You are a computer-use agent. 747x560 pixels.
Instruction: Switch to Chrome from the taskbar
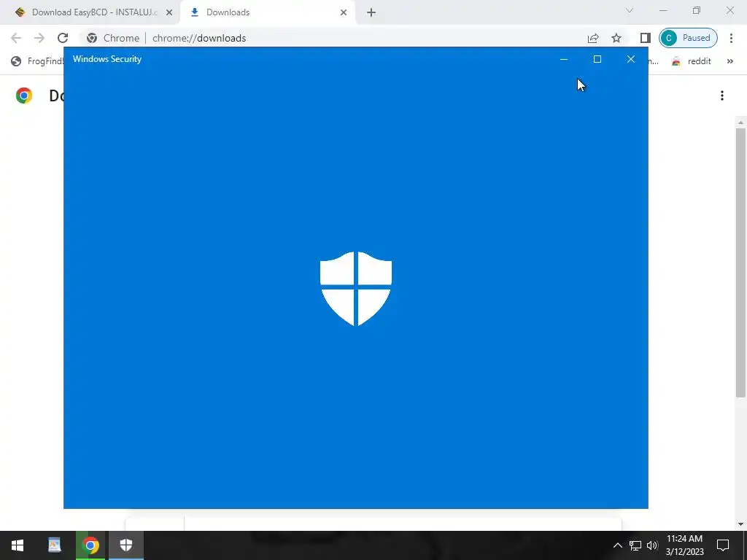point(90,545)
